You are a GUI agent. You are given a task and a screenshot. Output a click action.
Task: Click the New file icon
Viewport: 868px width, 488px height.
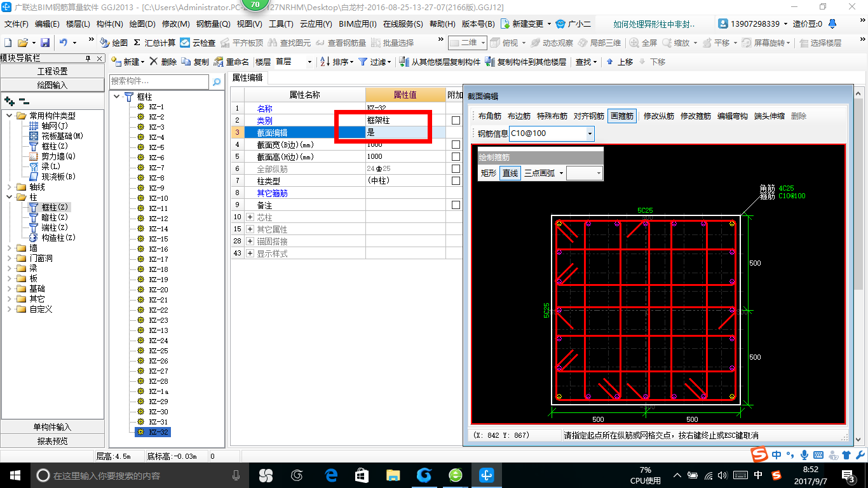(8, 43)
